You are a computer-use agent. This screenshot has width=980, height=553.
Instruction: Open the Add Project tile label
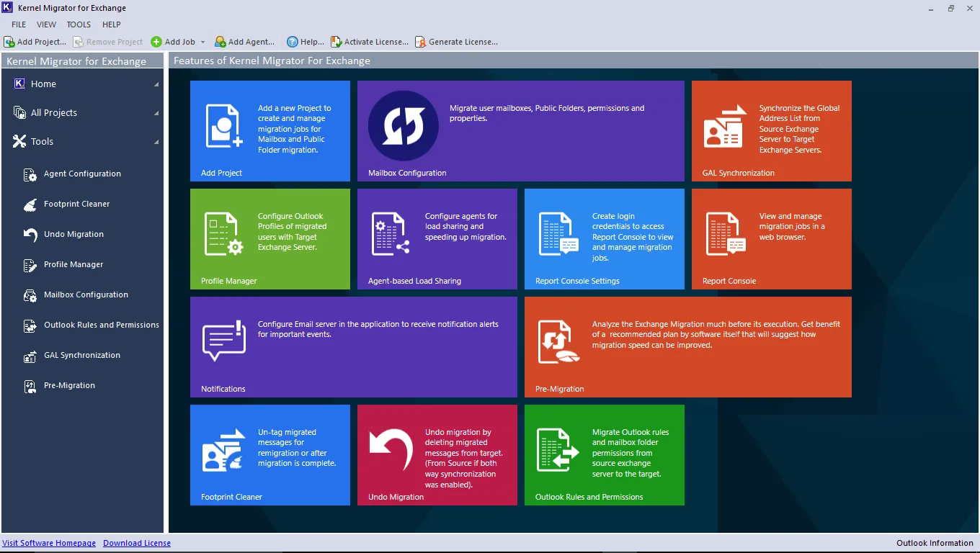[x=221, y=173]
